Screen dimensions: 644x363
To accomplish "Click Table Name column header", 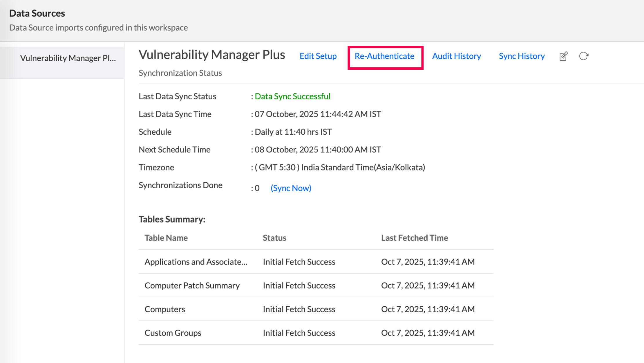I will click(166, 238).
